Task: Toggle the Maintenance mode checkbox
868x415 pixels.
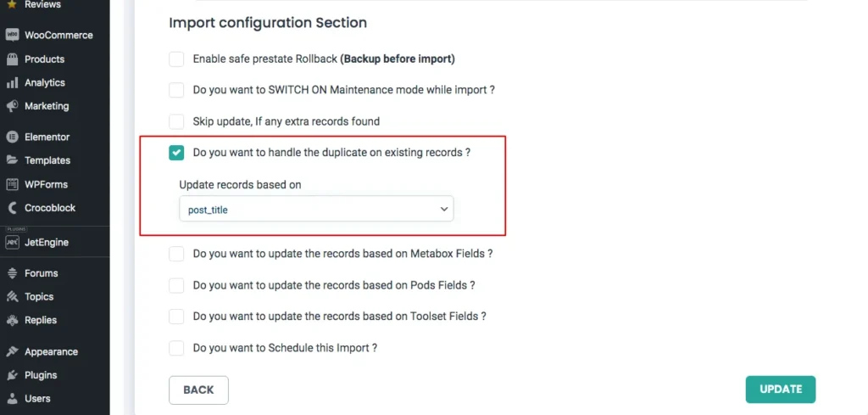Action: tap(176, 90)
